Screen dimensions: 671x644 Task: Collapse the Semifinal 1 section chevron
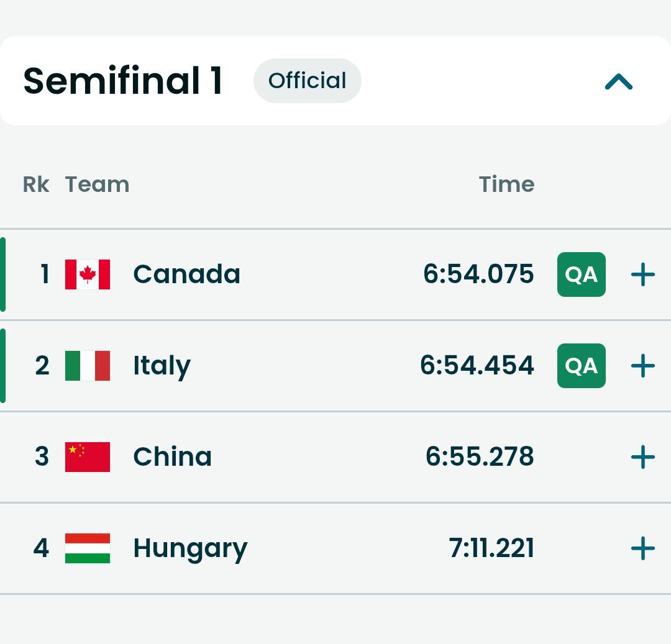(618, 82)
